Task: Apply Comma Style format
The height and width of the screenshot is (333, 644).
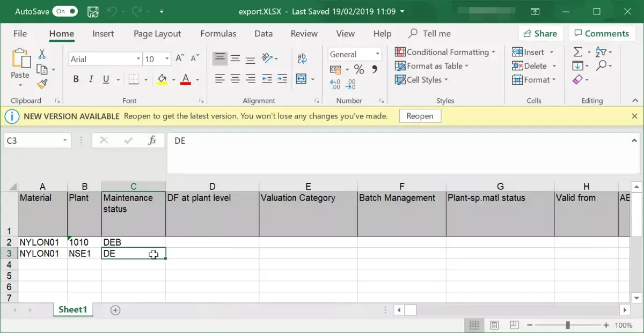Action: [374, 69]
